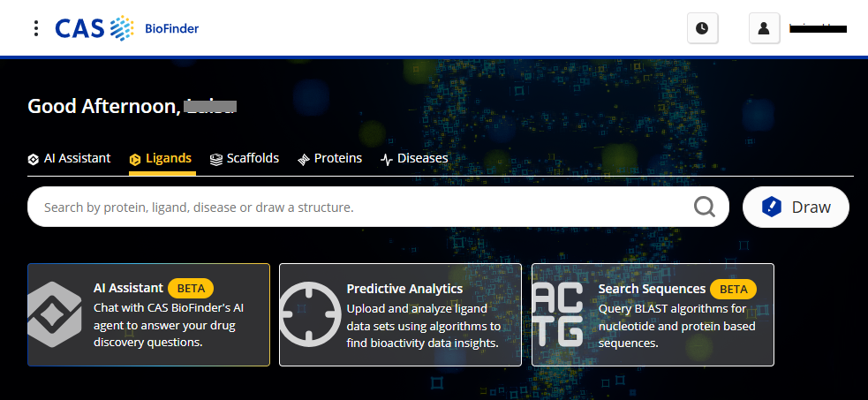The image size is (868, 400).
Task: Click the magnifying glass search icon
Action: [704, 208]
